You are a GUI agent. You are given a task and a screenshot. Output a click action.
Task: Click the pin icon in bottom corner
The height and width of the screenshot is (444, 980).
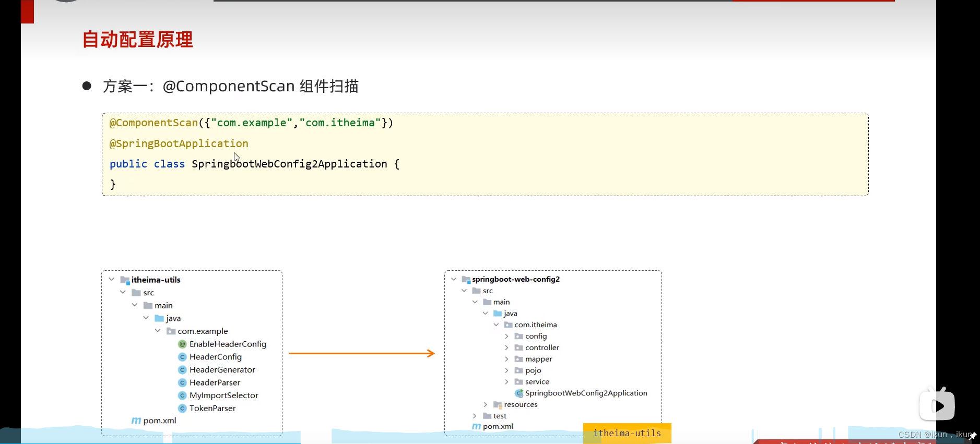(x=973, y=436)
